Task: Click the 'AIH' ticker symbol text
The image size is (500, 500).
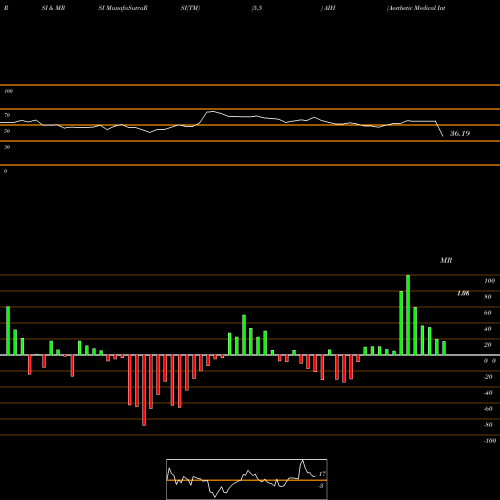Action: [329, 8]
